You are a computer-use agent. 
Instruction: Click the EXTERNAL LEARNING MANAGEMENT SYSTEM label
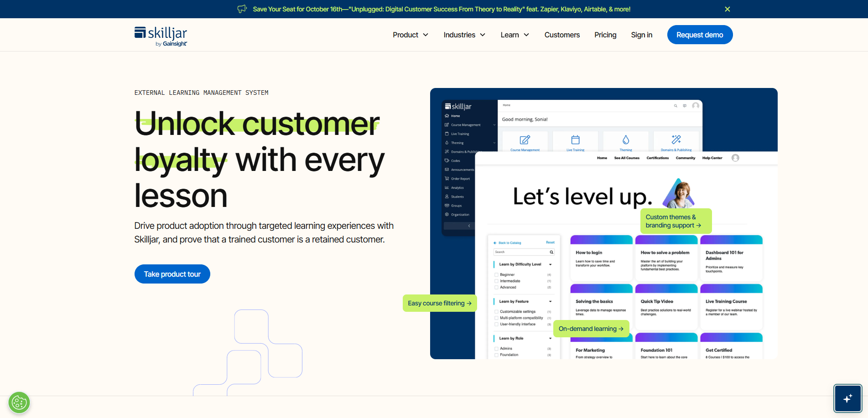point(201,93)
